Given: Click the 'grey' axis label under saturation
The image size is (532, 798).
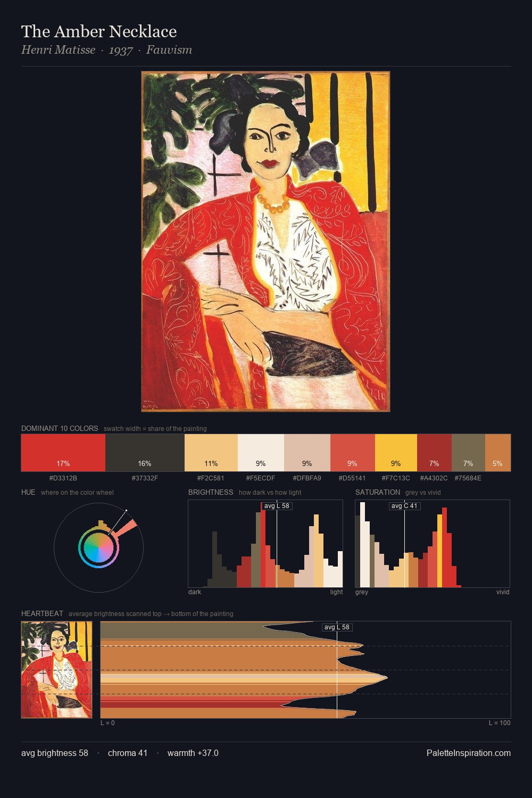Looking at the screenshot, I should click(x=362, y=592).
